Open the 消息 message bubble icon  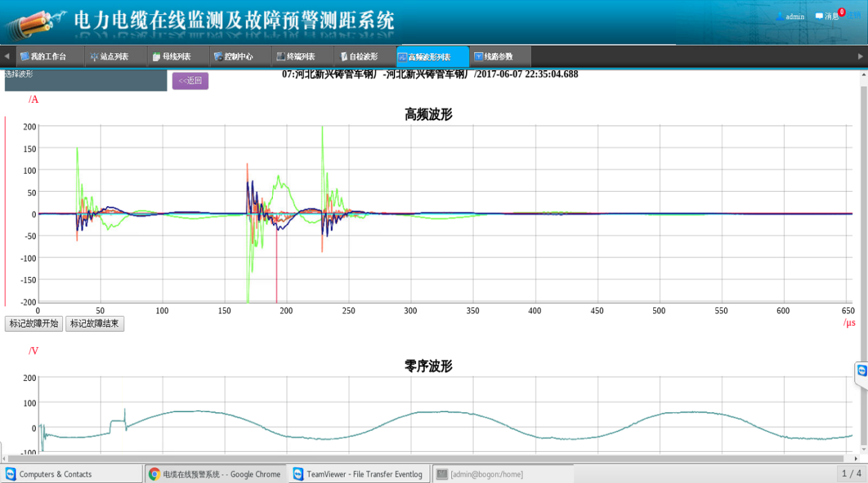819,16
